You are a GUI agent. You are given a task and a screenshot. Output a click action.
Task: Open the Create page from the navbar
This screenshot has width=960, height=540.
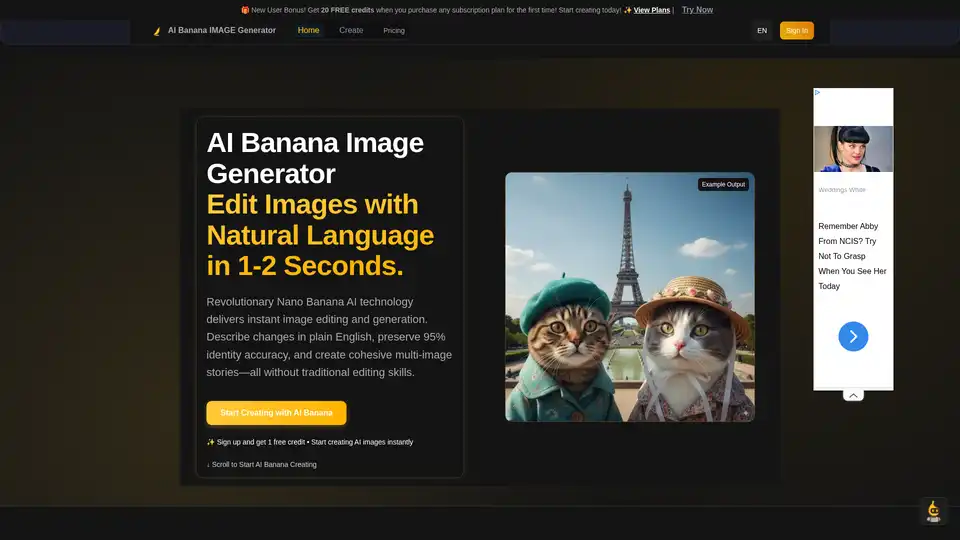(351, 31)
